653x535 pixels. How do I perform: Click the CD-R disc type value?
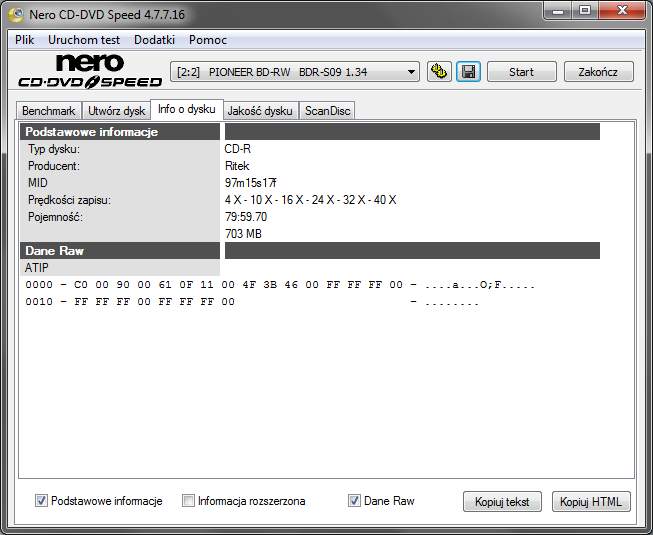(x=237, y=149)
